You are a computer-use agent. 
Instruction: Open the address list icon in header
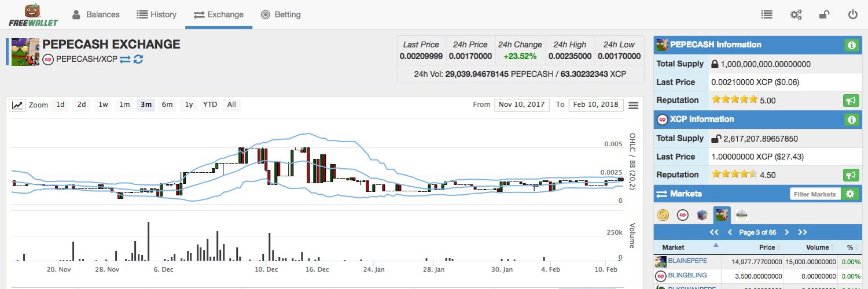coord(767,14)
